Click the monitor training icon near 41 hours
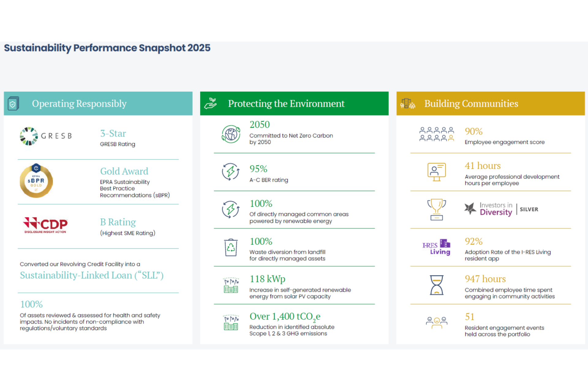Viewport: 588px width, 391px height. coord(437,172)
